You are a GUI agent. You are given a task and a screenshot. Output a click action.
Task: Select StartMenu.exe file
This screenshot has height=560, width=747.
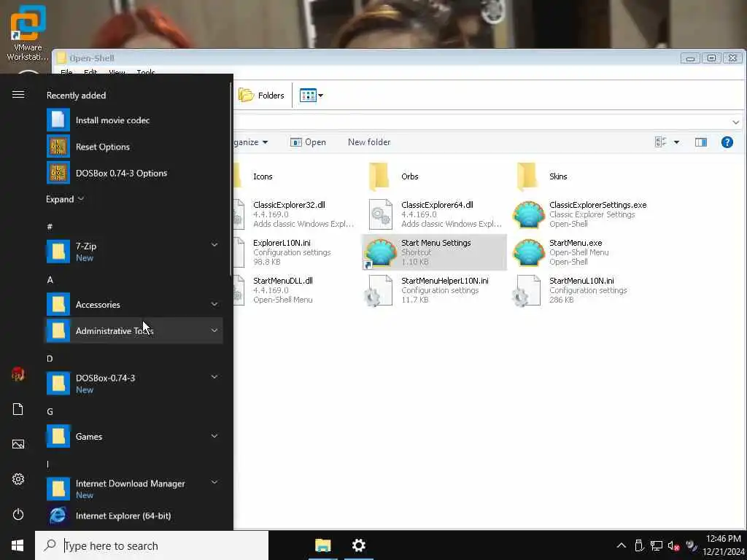[x=581, y=252]
